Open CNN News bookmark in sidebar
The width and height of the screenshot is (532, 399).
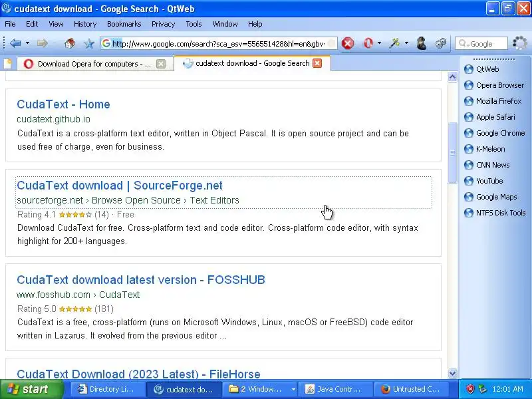[x=487, y=165]
